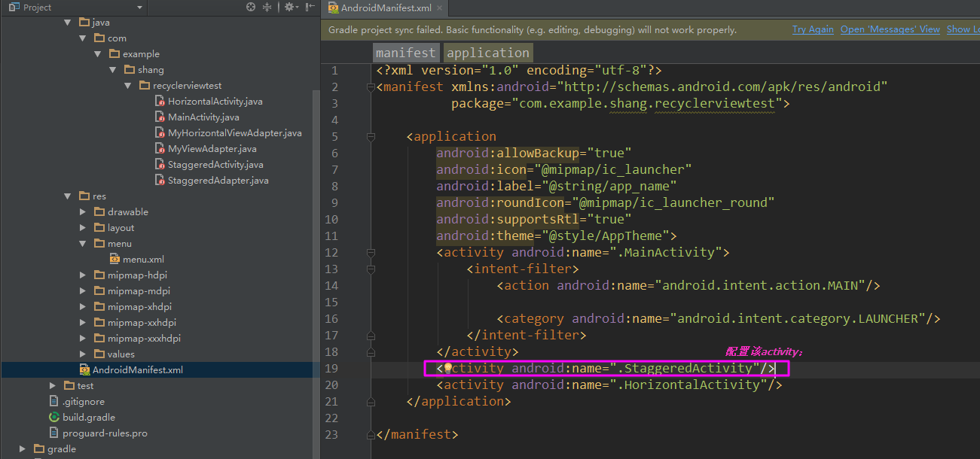Expand the gradle folder
The width and height of the screenshot is (980, 459).
tap(23, 449)
